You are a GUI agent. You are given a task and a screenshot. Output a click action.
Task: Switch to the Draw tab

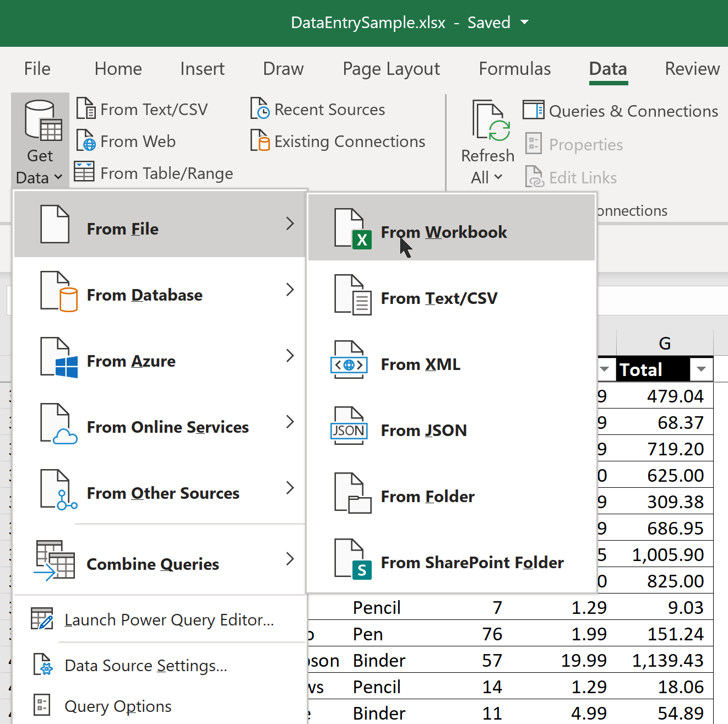[x=284, y=69]
